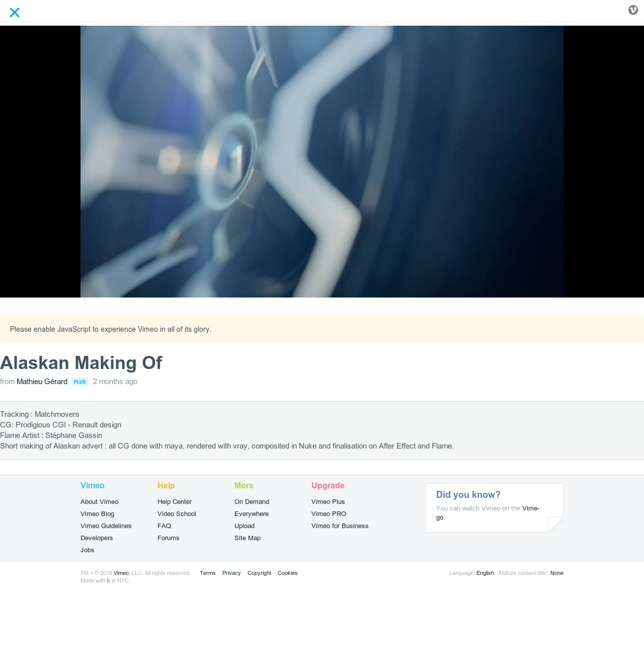Click the Upgrade footer column heading
Image resolution: width=644 pixels, height=664 pixels.
coord(328,485)
